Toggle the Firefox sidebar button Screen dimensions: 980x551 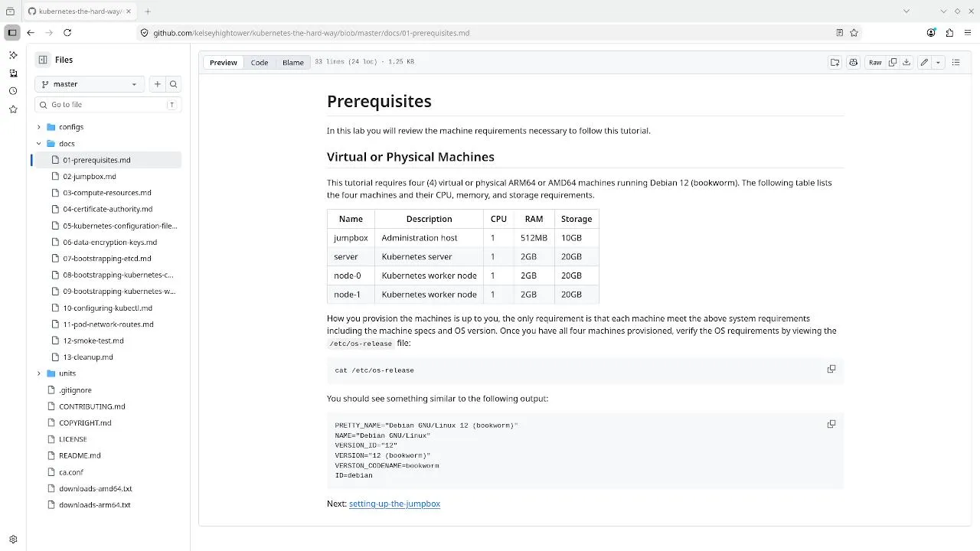[x=12, y=33]
